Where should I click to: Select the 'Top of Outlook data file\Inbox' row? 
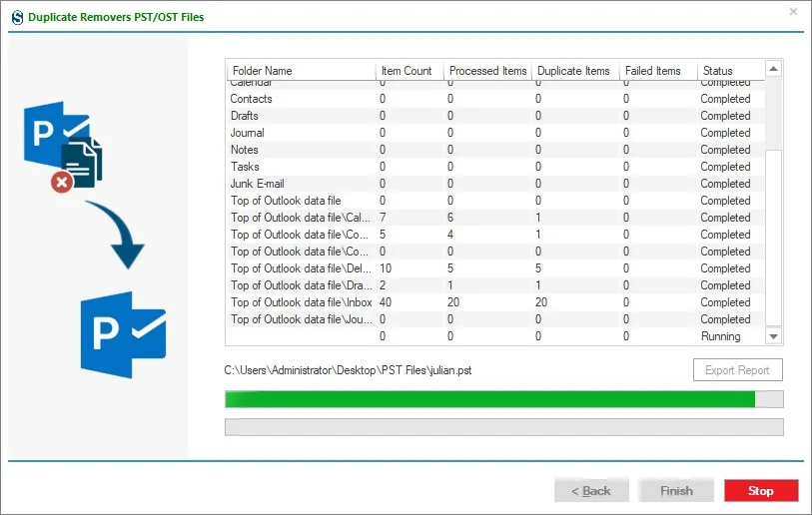pos(495,302)
